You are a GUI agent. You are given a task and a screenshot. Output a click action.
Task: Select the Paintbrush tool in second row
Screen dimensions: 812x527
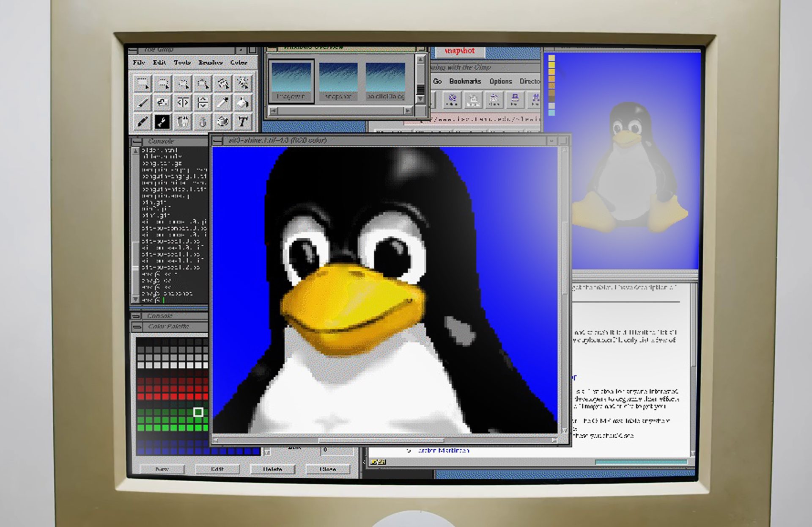click(142, 102)
